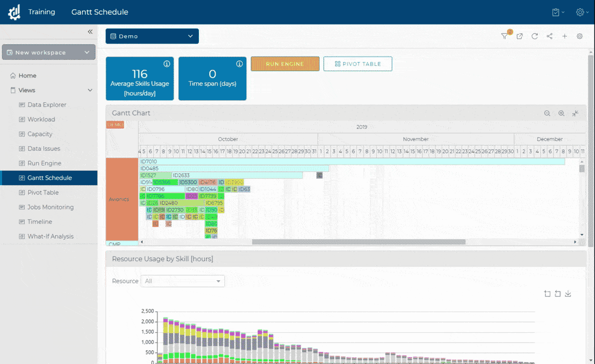Collapse the Views section in the sidebar
The image size is (595, 364).
(x=90, y=89)
